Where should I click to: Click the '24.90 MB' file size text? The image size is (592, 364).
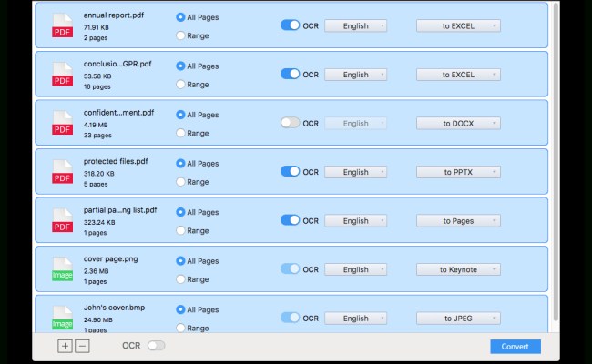coord(98,320)
